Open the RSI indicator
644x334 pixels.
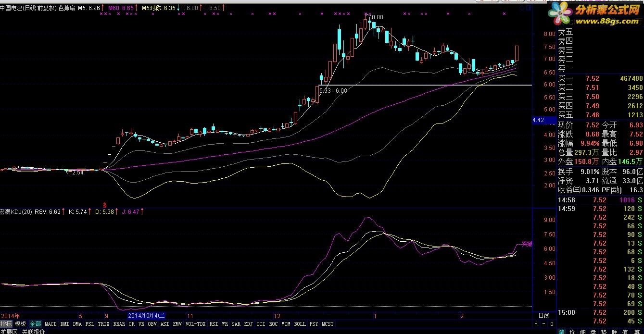(x=214, y=324)
